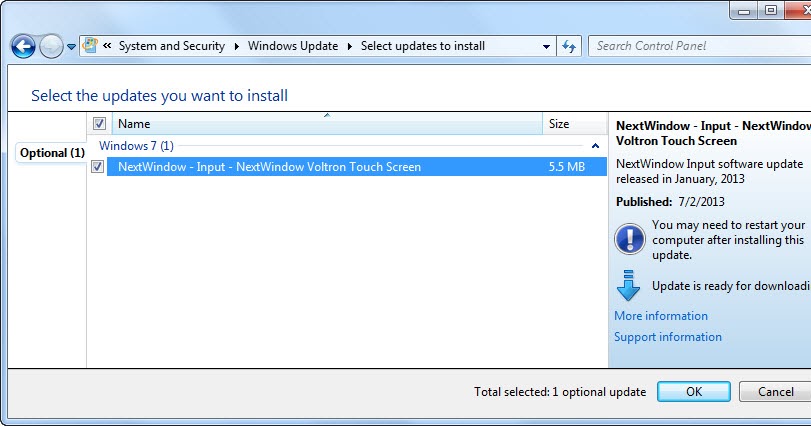This screenshot has width=811, height=426.
Task: Select NextWindow - Input update row
Action: [x=357, y=166]
